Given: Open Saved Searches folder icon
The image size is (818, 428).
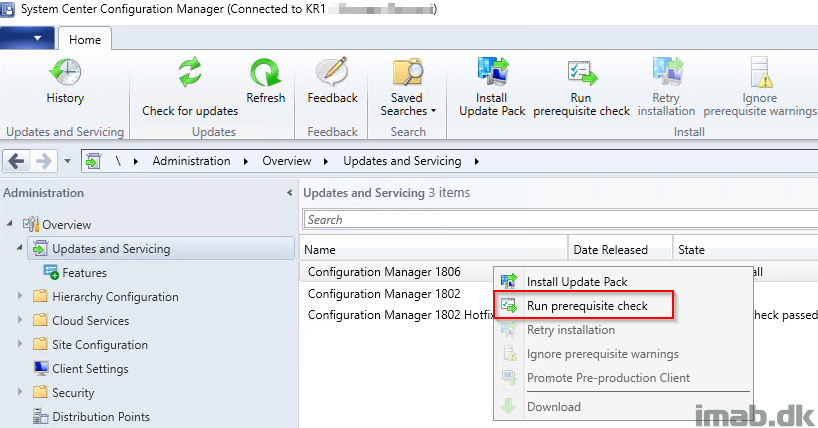Looking at the screenshot, I should 407,72.
